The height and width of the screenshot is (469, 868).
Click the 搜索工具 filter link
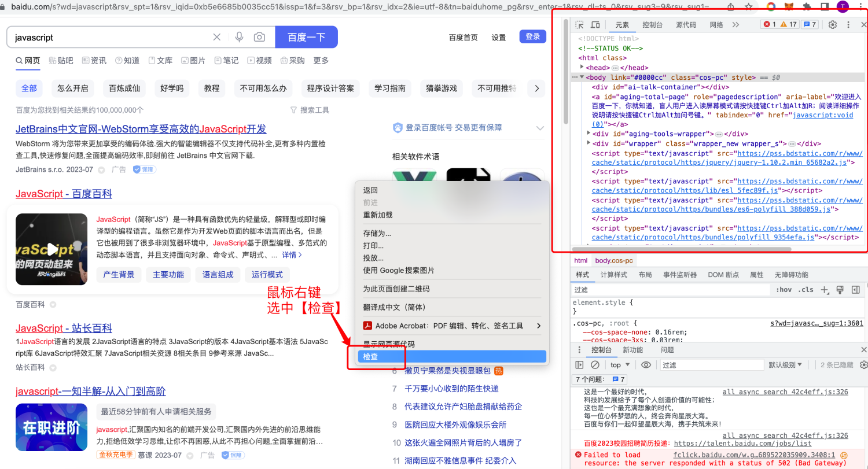click(310, 110)
